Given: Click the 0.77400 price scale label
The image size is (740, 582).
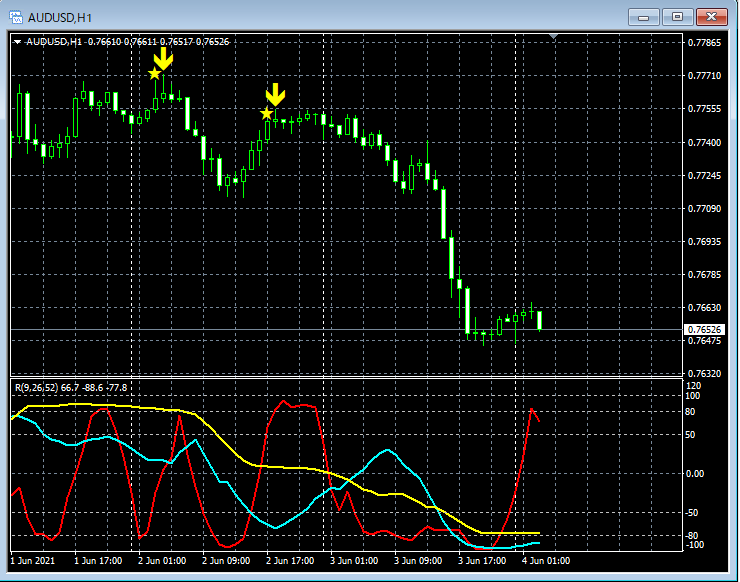Looking at the screenshot, I should click(704, 143).
